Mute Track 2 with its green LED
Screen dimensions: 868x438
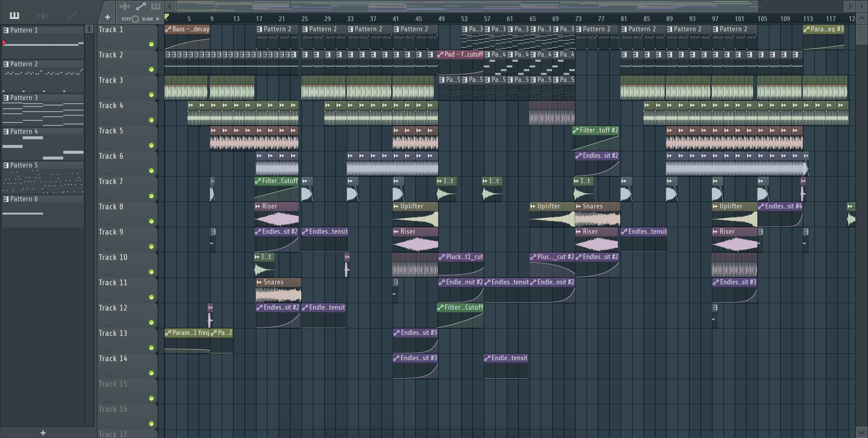151,69
